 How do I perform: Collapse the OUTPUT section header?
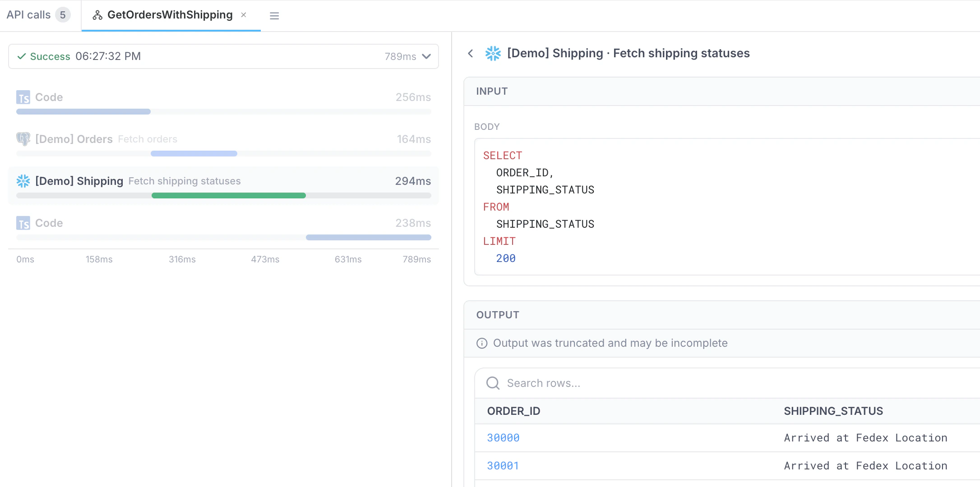498,315
